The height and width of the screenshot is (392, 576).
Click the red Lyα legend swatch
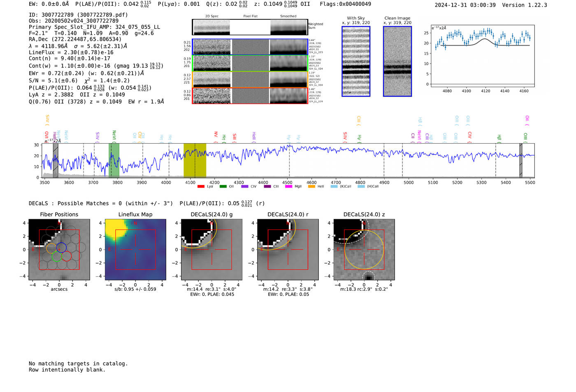[x=201, y=186]
